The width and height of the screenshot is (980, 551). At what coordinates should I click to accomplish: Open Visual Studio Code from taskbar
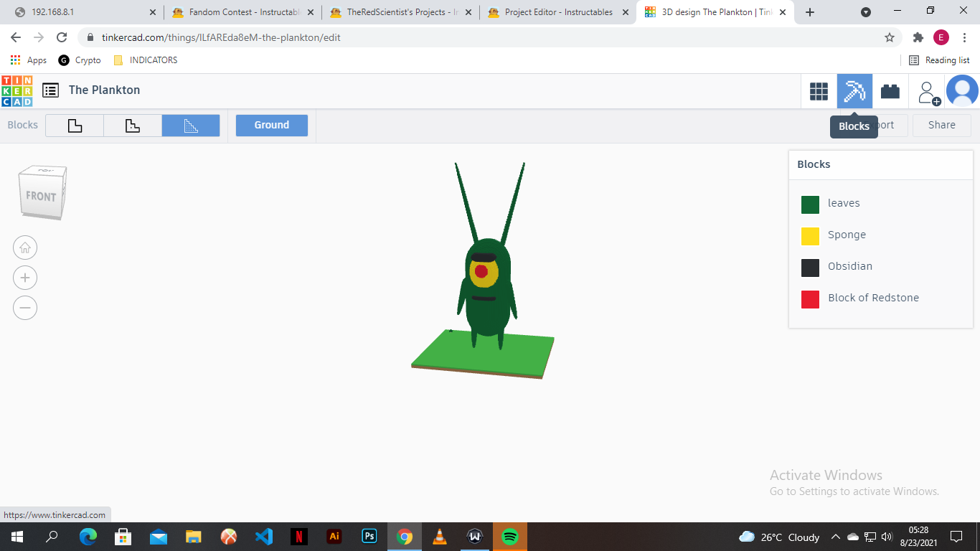pos(263,537)
